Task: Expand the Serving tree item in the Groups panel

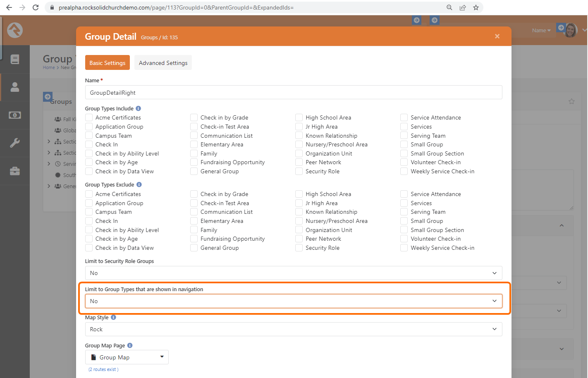Action: coord(49,163)
